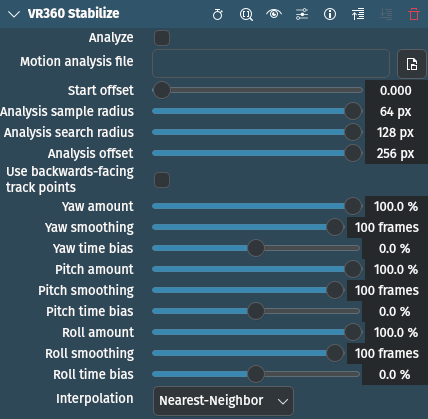Delete the VR360 Stabilize effect with trash icon
The width and height of the screenshot is (428, 419).
[414, 14]
